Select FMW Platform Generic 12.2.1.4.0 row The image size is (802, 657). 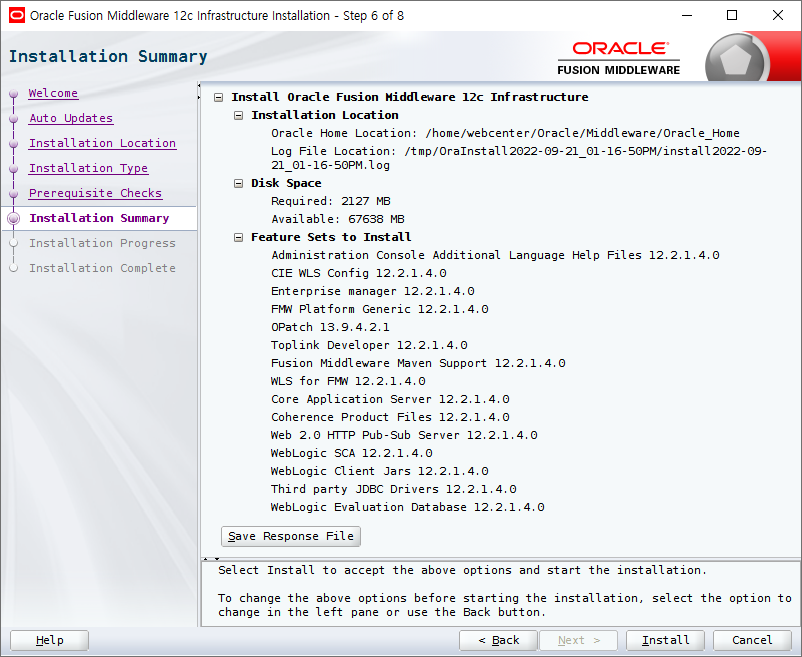point(379,309)
